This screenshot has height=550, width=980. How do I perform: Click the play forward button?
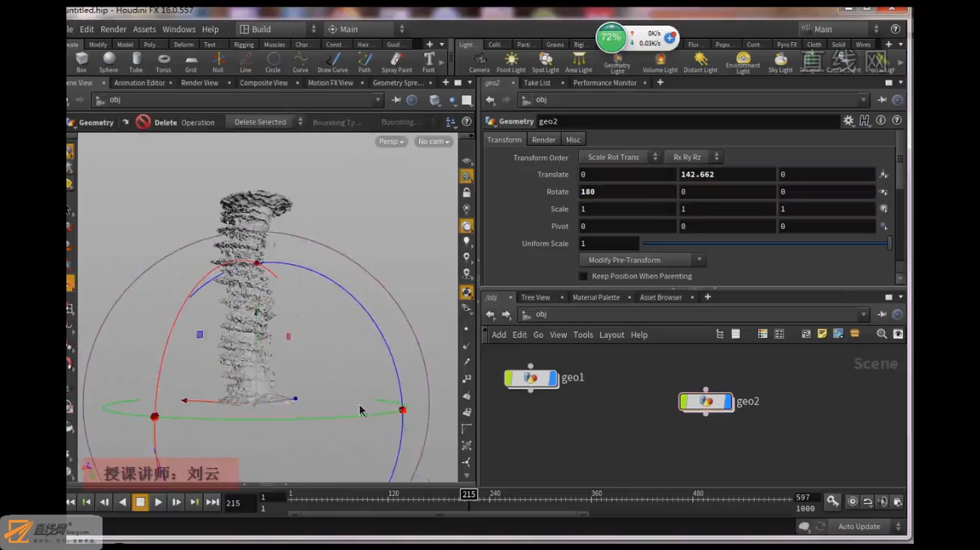click(158, 503)
